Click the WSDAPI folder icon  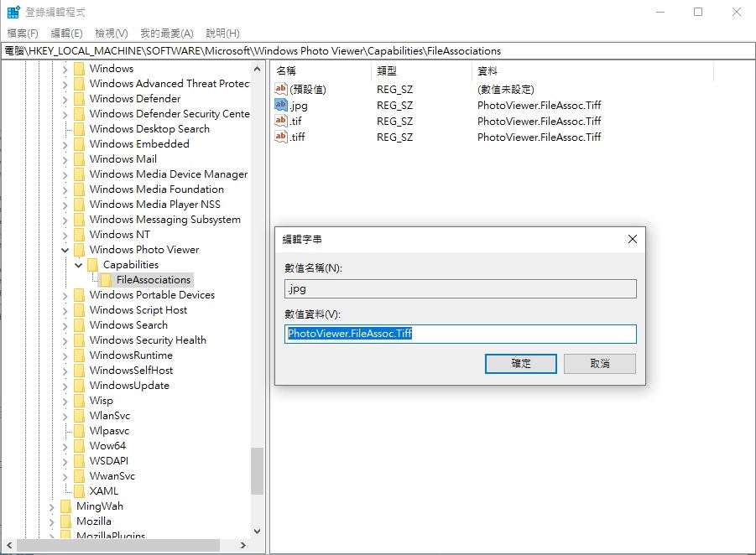point(80,461)
